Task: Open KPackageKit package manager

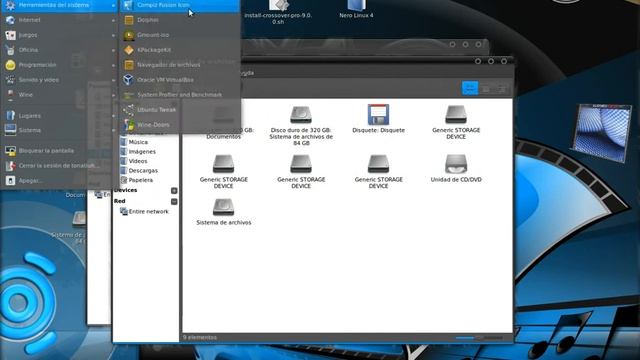Action: (x=180, y=50)
